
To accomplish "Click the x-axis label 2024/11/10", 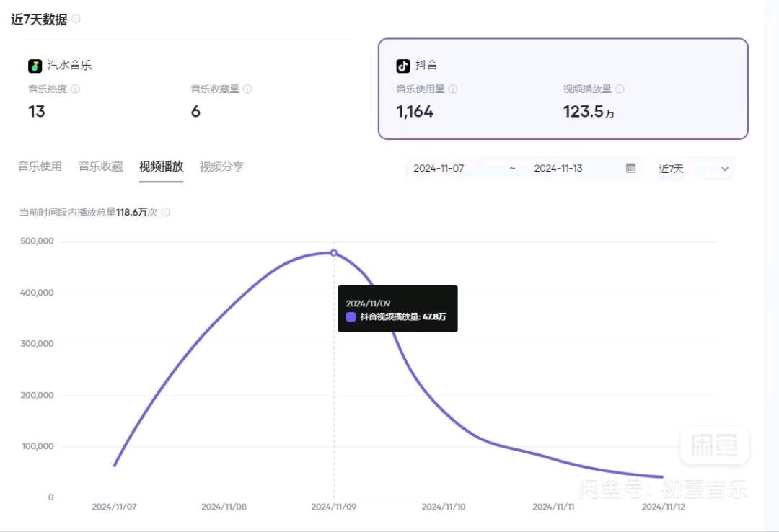I will tap(444, 507).
